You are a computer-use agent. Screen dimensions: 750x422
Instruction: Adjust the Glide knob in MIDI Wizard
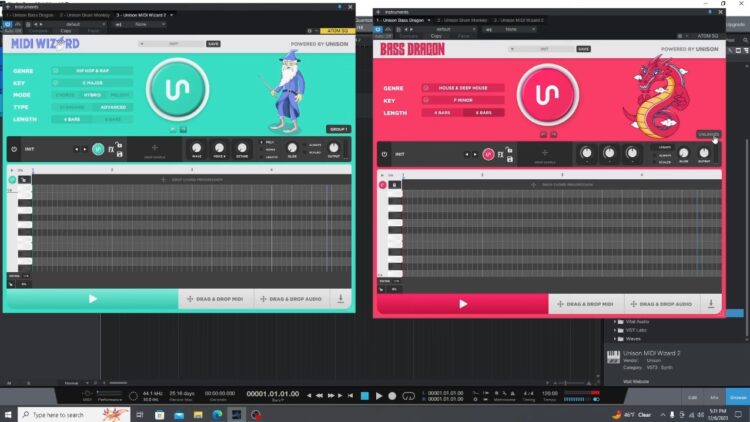[x=292, y=148]
